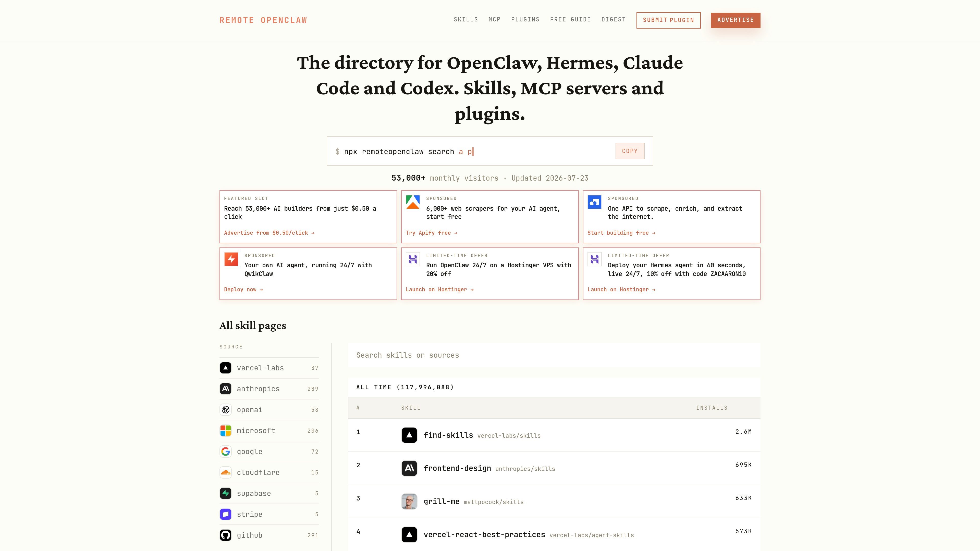Click the '573K' installs value

[743, 531]
